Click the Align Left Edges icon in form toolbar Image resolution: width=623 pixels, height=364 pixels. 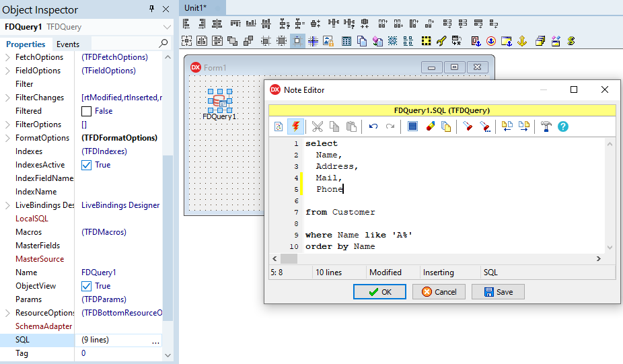click(186, 24)
